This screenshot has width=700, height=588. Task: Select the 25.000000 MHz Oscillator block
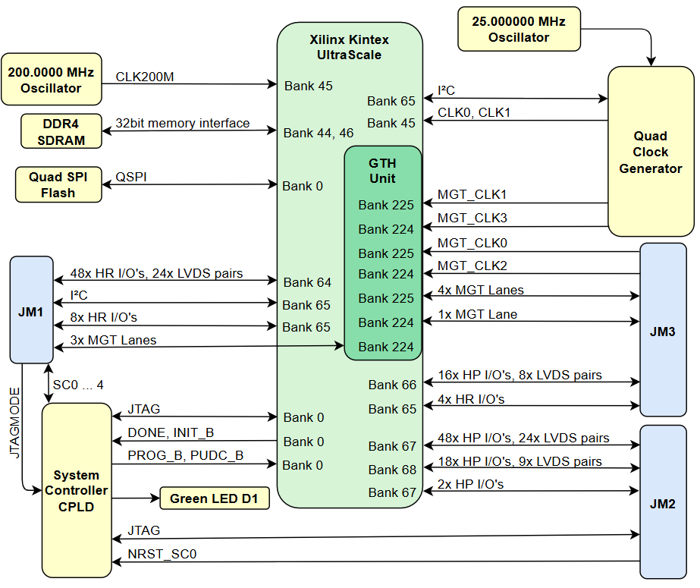[519, 29]
